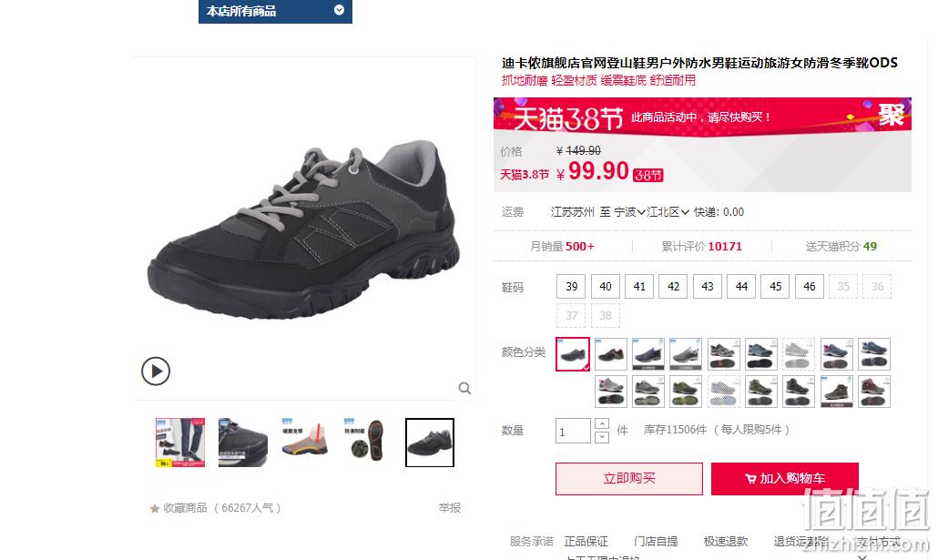Screen dimensions: 938x560
Task: Open the jeans model thumbnail
Action: point(180,443)
